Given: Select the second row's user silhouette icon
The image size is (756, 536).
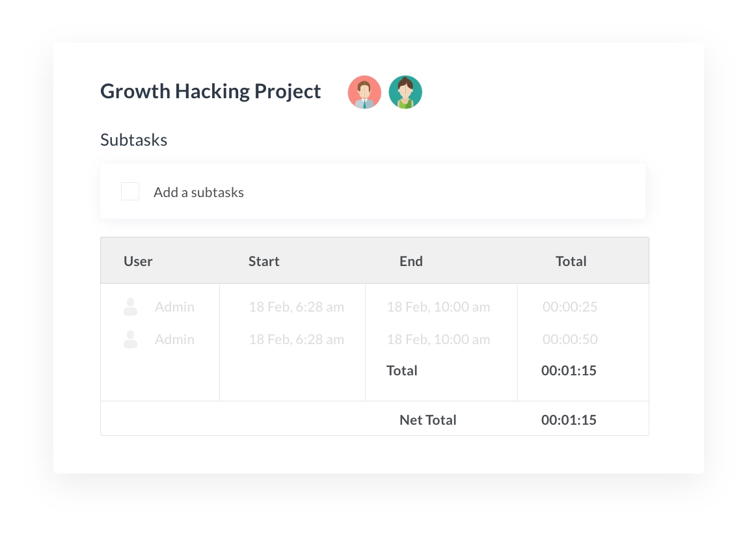Looking at the screenshot, I should click(x=130, y=340).
